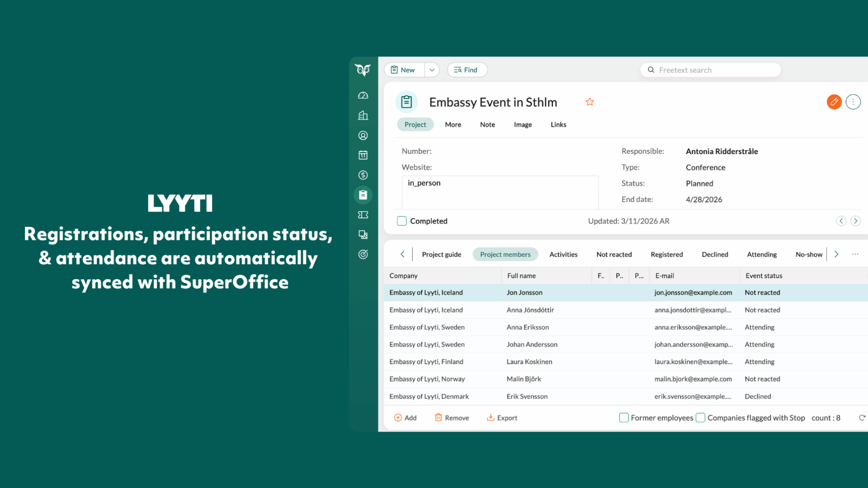868x488 pixels.
Task: Click the Freetext search field
Action: 710,70
